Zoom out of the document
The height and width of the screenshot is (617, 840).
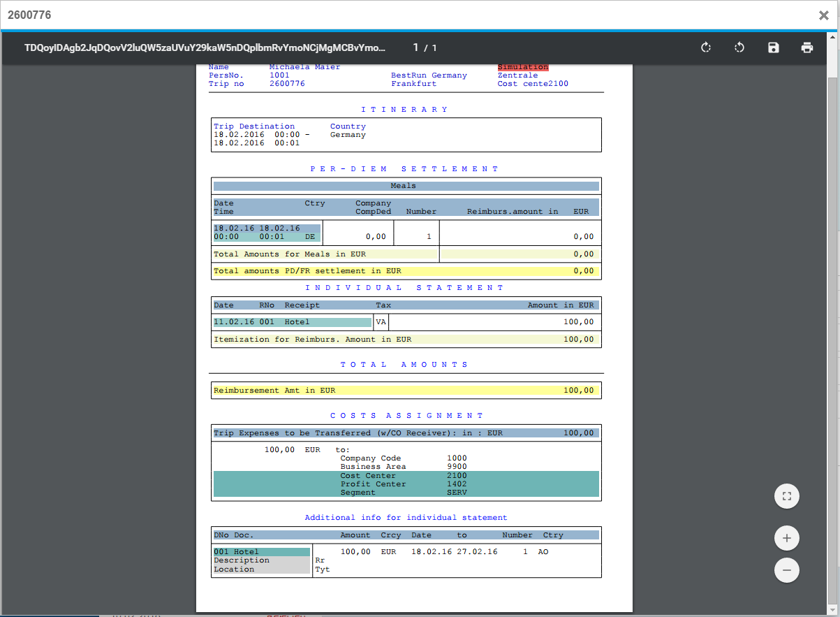tap(786, 570)
